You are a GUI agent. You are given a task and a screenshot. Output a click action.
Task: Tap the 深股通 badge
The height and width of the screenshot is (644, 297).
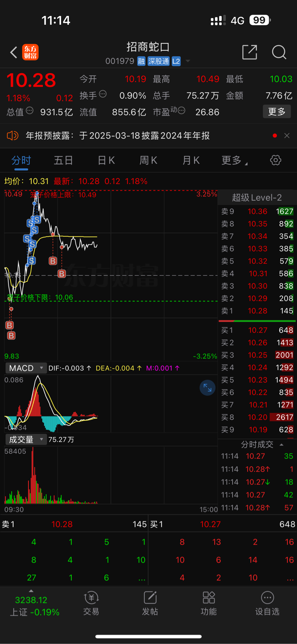click(159, 61)
